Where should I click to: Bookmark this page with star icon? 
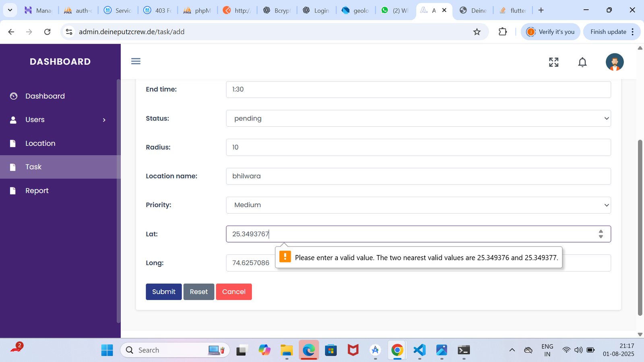click(x=477, y=32)
